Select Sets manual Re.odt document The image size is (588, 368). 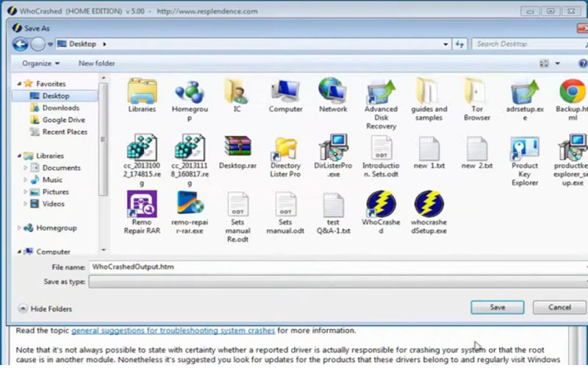pos(237,217)
